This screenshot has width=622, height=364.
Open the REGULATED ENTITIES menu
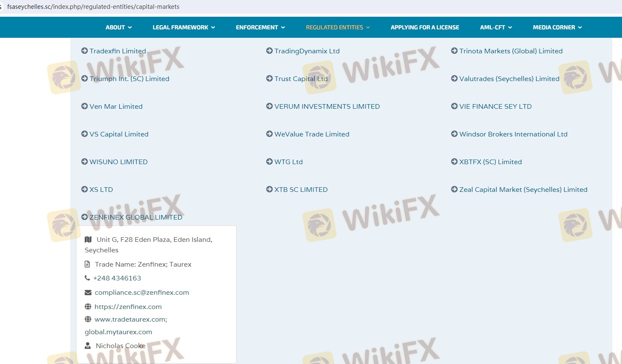pyautogui.click(x=337, y=27)
